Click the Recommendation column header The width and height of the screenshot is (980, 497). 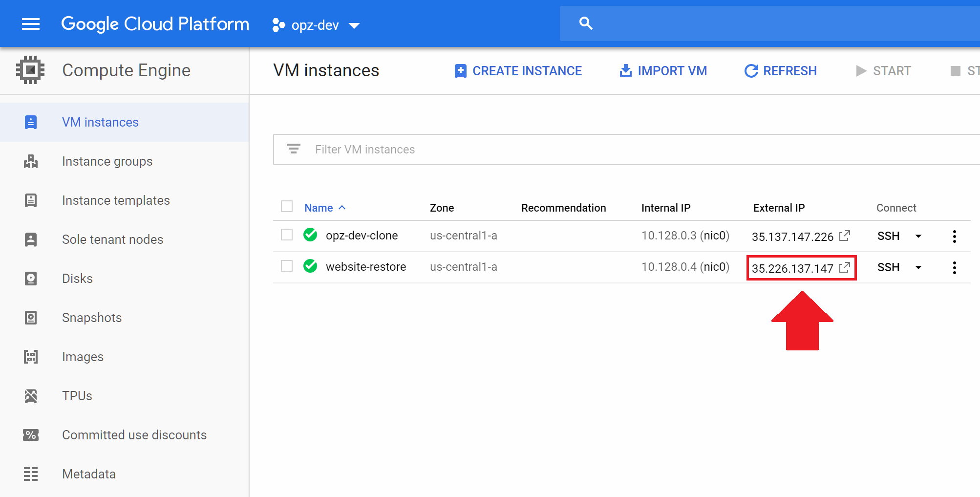(x=563, y=208)
